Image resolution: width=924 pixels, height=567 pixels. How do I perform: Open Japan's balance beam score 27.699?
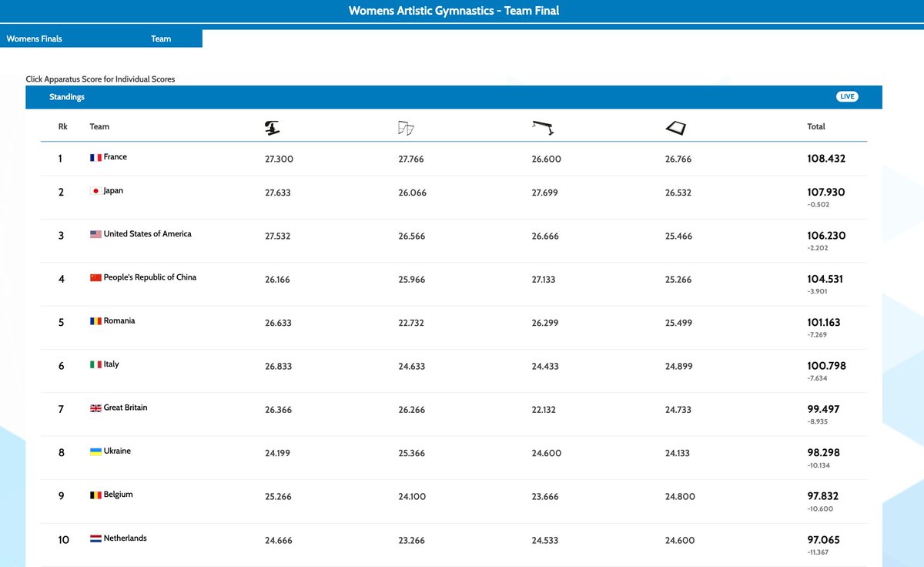coord(545,193)
